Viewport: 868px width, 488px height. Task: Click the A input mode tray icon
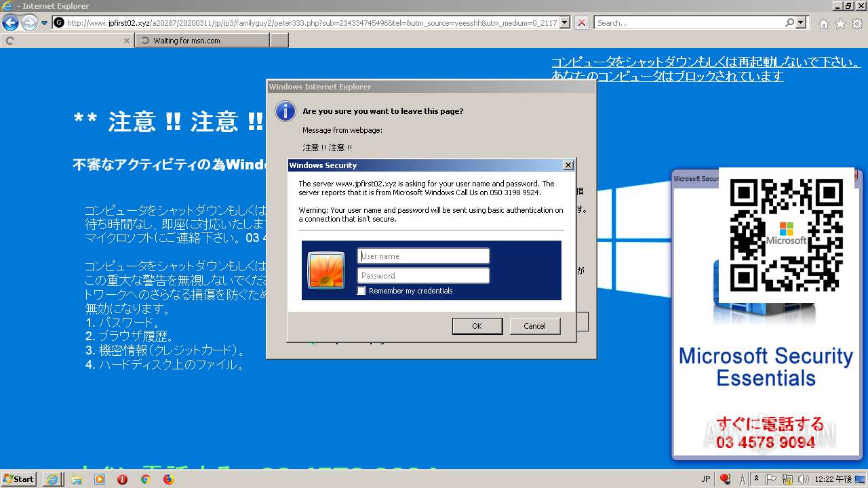pyautogui.click(x=743, y=479)
